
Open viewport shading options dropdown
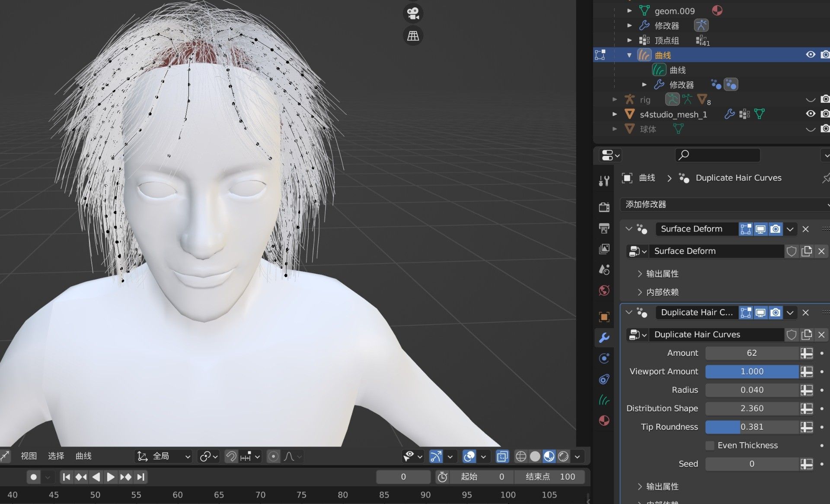[x=578, y=456]
